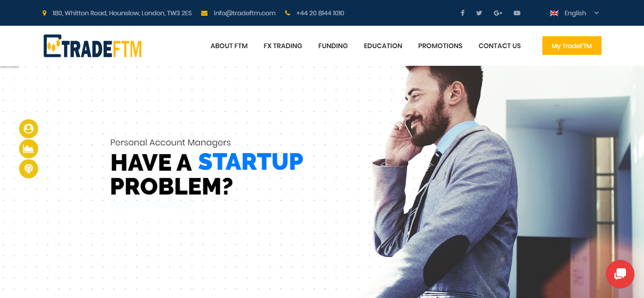Open the Twitter social icon

[x=479, y=13]
